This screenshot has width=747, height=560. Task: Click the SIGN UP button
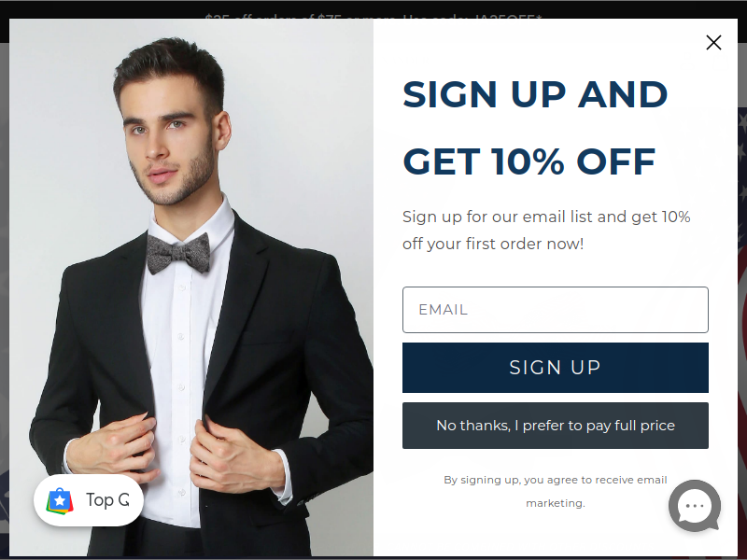(x=555, y=368)
